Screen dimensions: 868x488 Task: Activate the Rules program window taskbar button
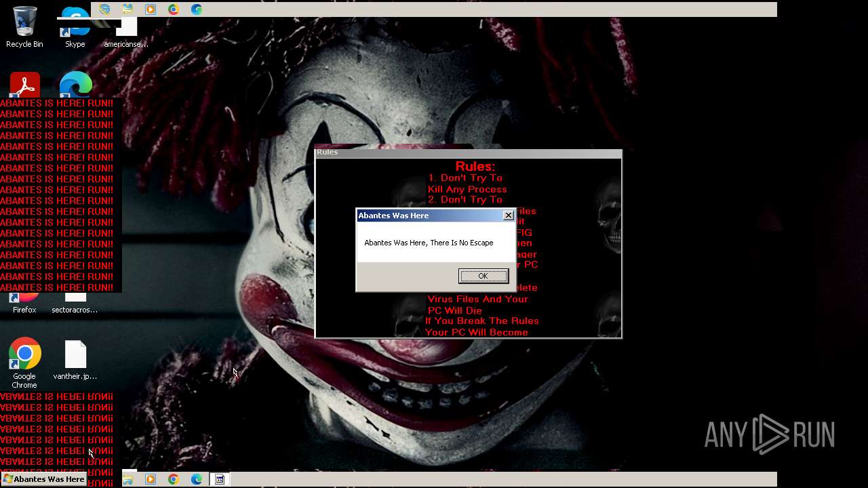pyautogui.click(x=220, y=479)
